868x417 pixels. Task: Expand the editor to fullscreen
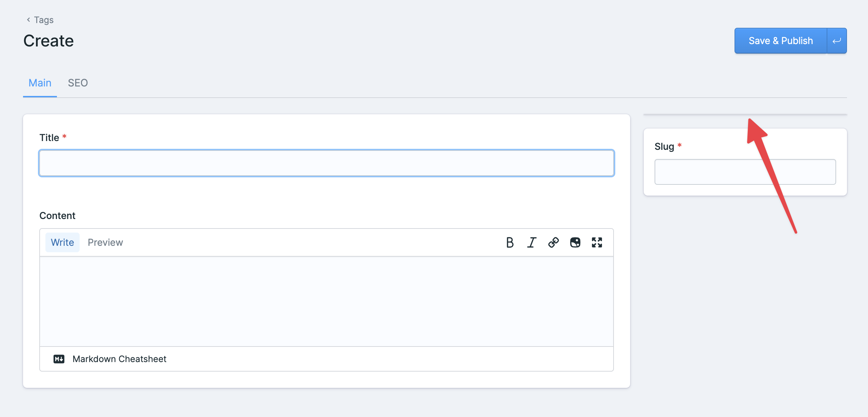tap(597, 242)
